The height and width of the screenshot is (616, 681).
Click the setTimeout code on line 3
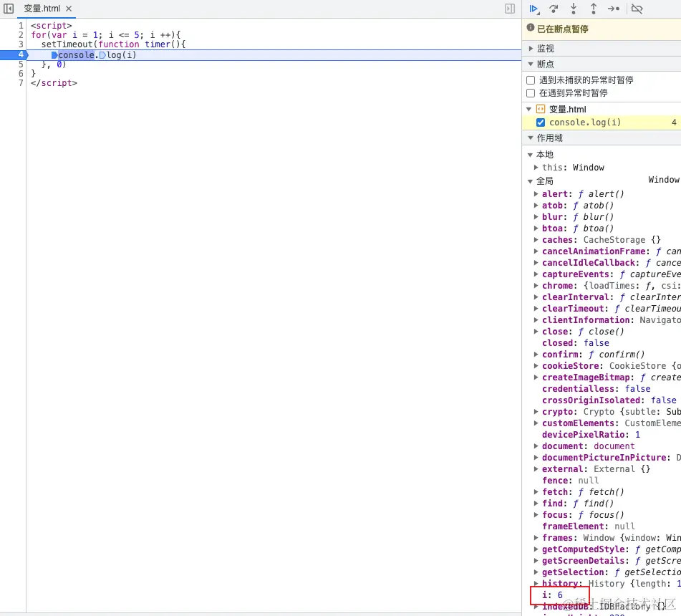tap(113, 44)
